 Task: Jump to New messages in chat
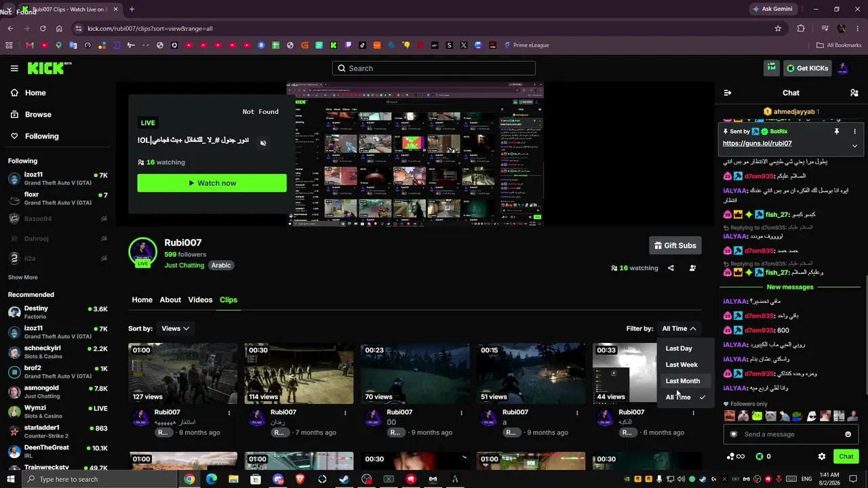point(790,287)
